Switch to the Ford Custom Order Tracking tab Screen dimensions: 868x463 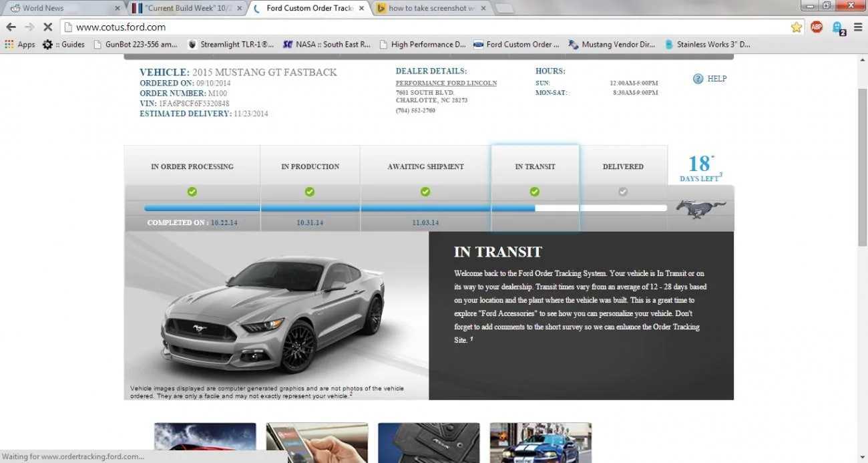309,8
